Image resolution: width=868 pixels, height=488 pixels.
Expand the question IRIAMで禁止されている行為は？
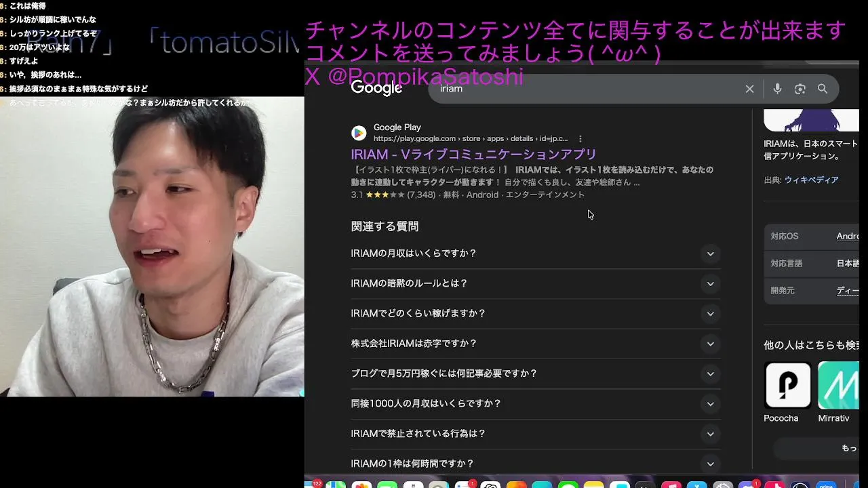click(x=536, y=434)
